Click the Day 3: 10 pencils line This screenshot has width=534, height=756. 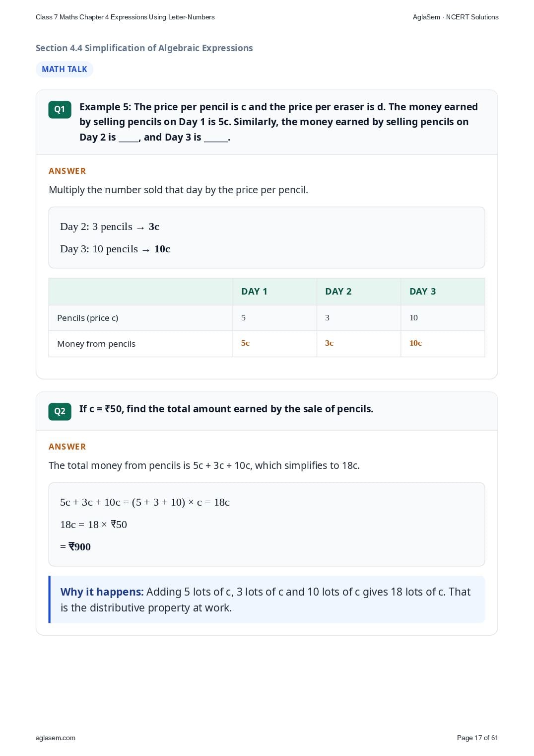click(x=115, y=249)
